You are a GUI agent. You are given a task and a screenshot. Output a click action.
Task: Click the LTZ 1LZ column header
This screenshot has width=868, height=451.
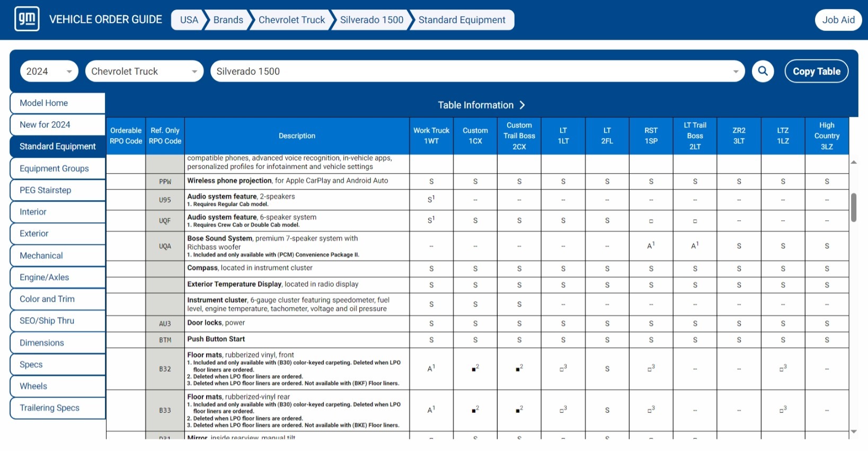[x=783, y=136]
